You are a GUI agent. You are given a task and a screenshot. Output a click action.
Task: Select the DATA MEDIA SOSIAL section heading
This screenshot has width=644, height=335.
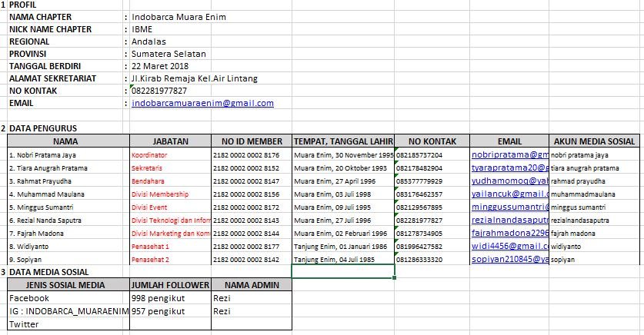(x=49, y=272)
